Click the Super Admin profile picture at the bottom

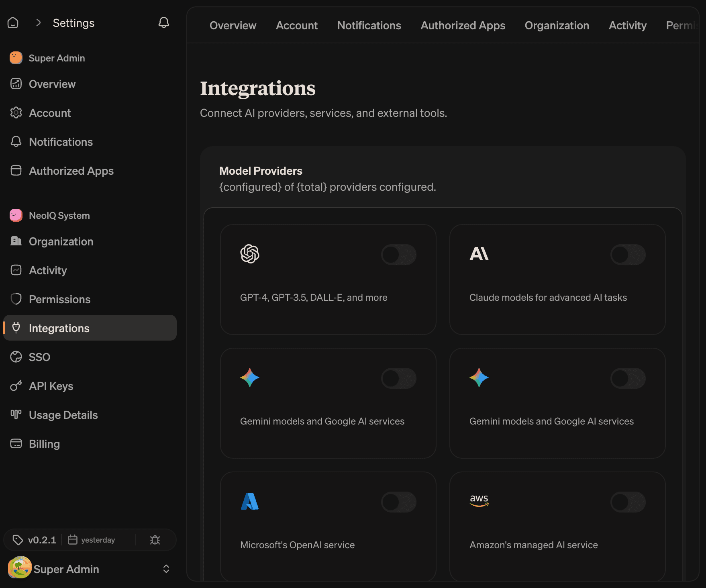[20, 567]
